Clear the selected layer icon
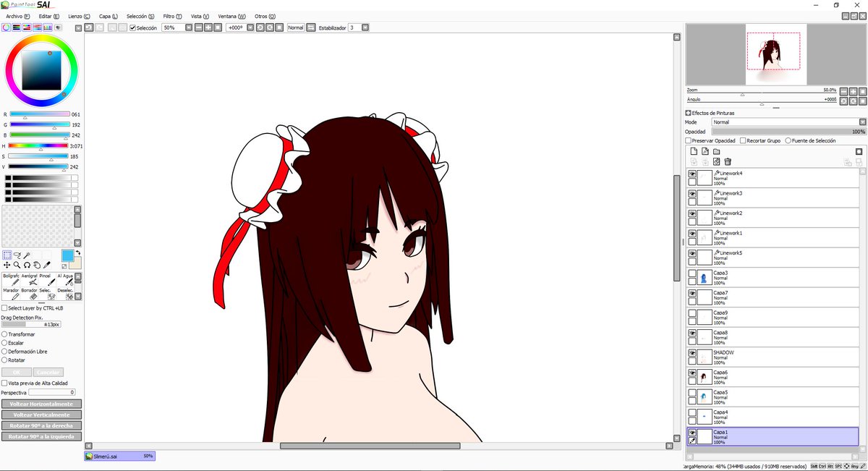The image size is (868, 471). (716, 161)
